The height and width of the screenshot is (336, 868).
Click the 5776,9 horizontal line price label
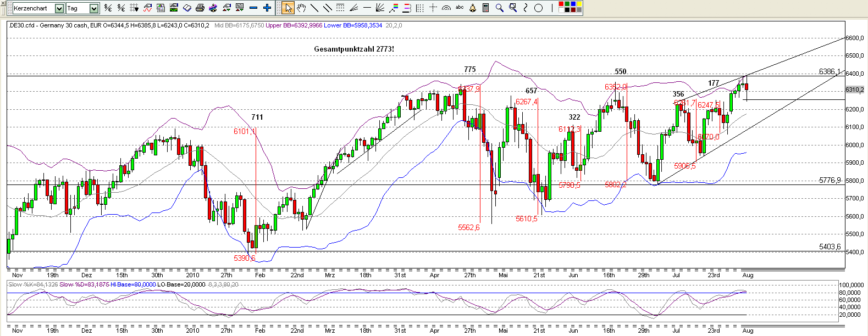coord(830,180)
